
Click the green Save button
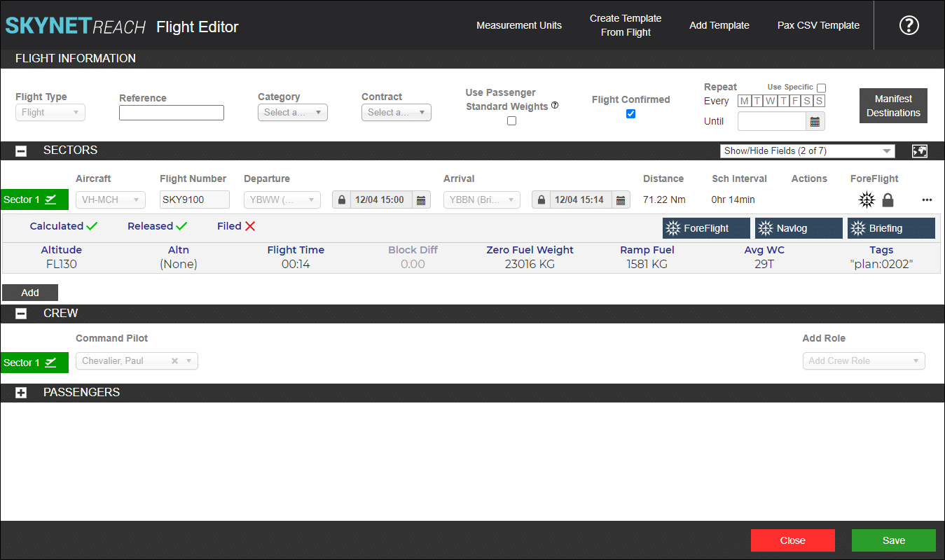pos(893,540)
